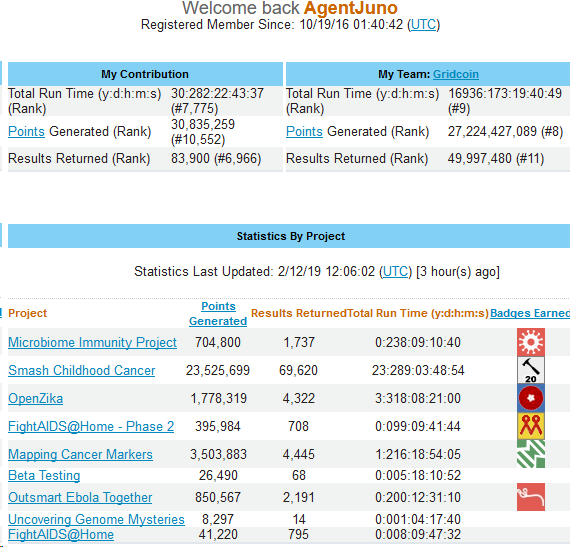Open the Mapping Cancer Markers link
Image resolution: width=570 pixels, height=547 pixels.
(x=80, y=454)
